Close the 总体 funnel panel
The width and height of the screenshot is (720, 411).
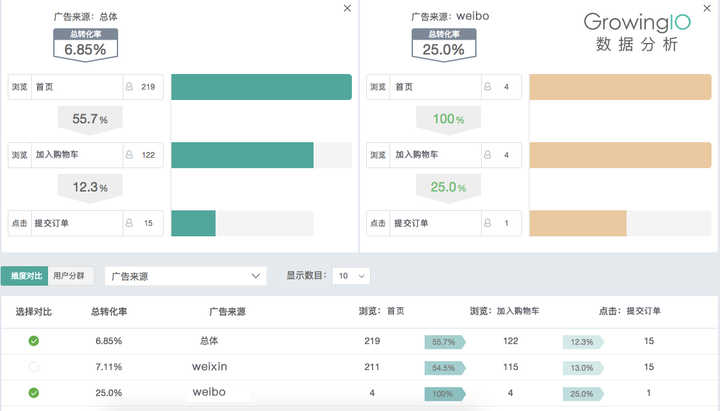click(x=347, y=8)
